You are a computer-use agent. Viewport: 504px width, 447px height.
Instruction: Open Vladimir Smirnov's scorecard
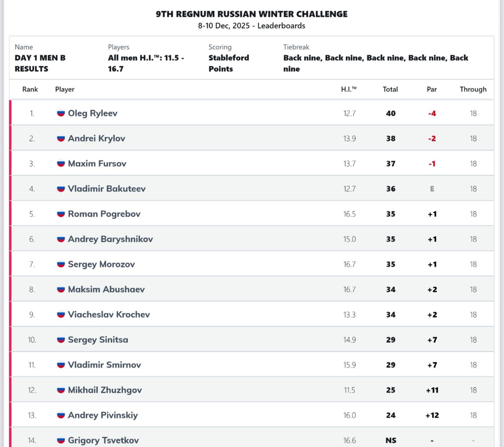pos(104,365)
